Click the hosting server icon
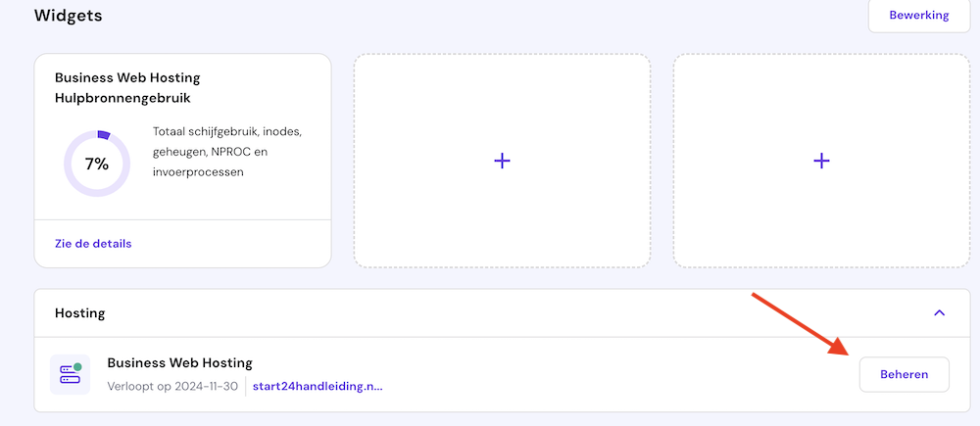980x426 pixels. click(70, 374)
